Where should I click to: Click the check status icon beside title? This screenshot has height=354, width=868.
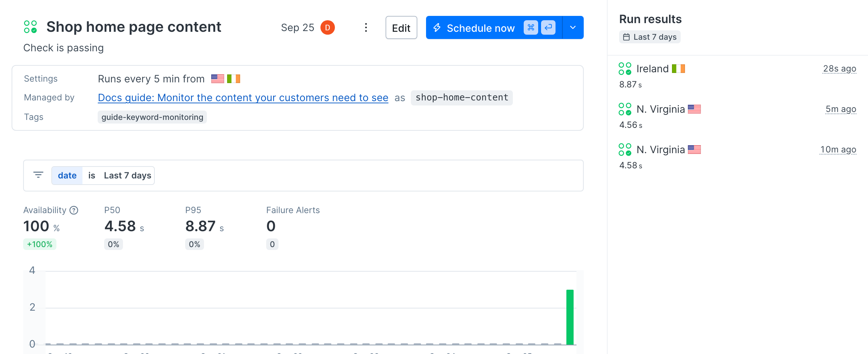point(30,27)
